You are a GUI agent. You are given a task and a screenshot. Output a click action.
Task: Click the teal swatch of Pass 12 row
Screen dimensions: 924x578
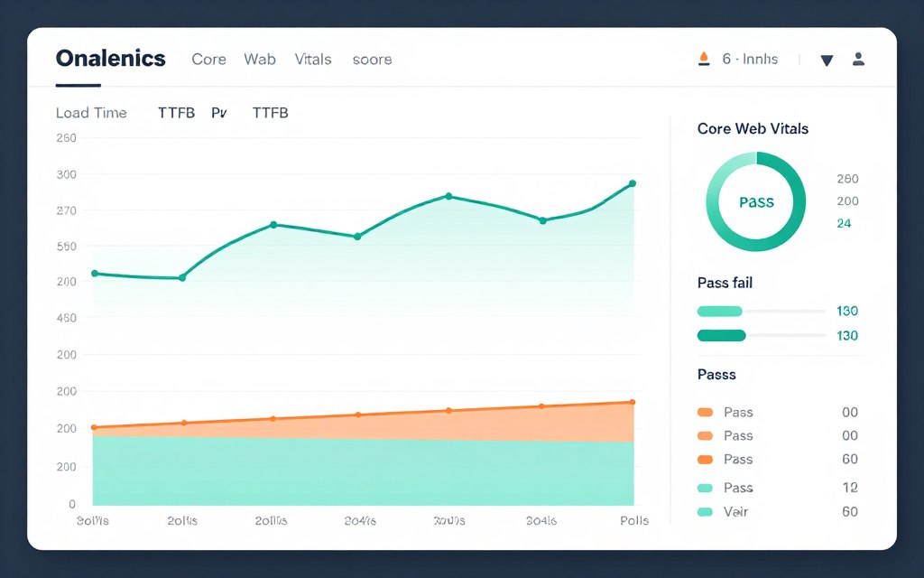pyautogui.click(x=705, y=488)
